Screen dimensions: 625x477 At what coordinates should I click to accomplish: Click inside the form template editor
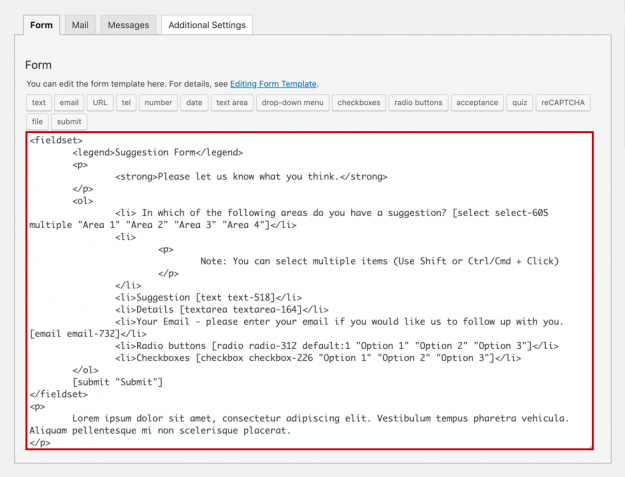click(310, 300)
